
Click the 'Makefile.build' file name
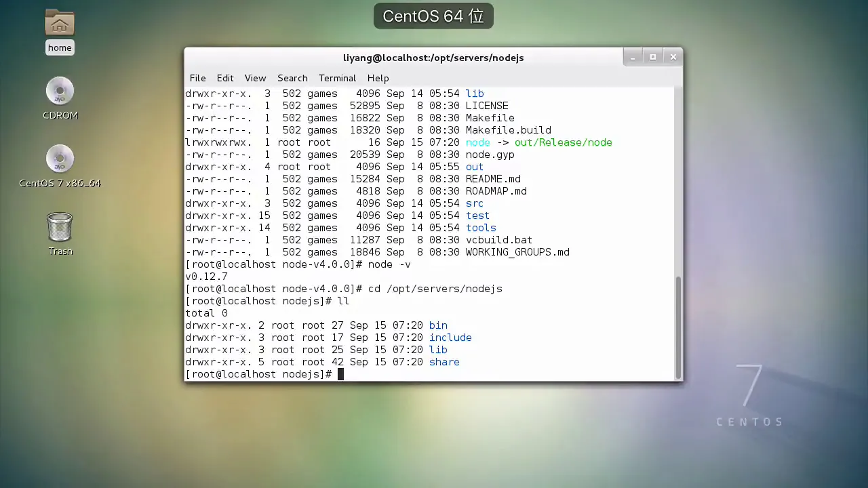(x=509, y=130)
